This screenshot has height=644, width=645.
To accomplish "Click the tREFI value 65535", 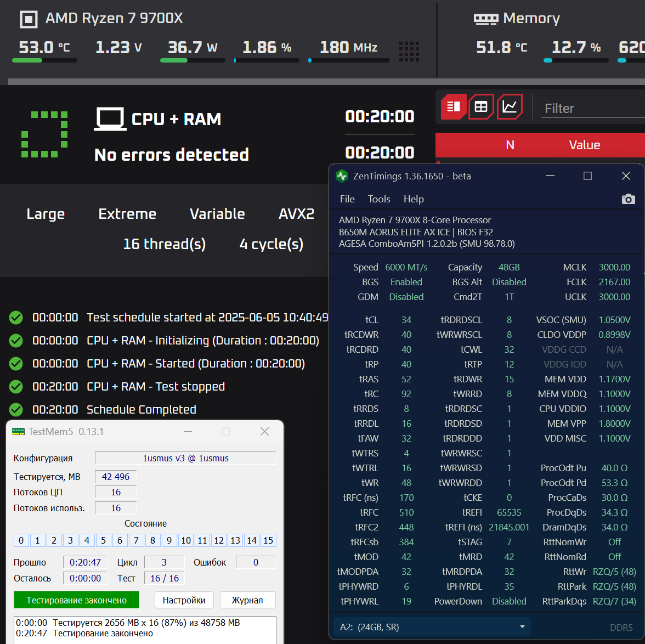I will click(509, 513).
